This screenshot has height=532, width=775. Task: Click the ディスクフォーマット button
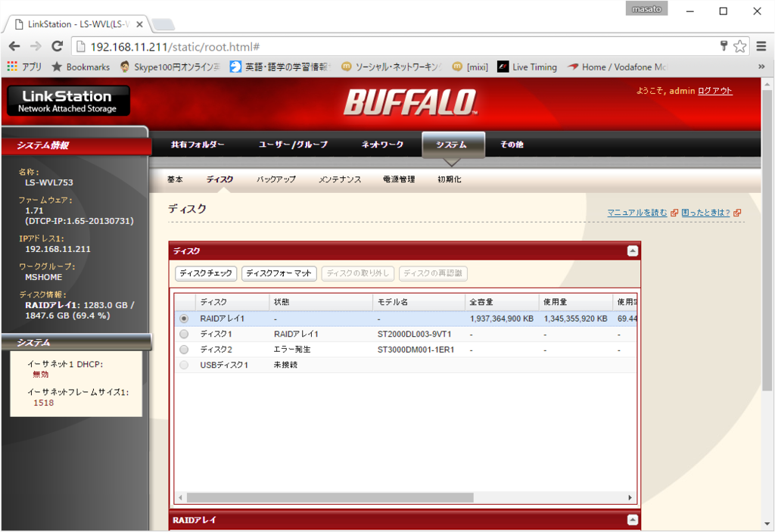[x=279, y=273]
